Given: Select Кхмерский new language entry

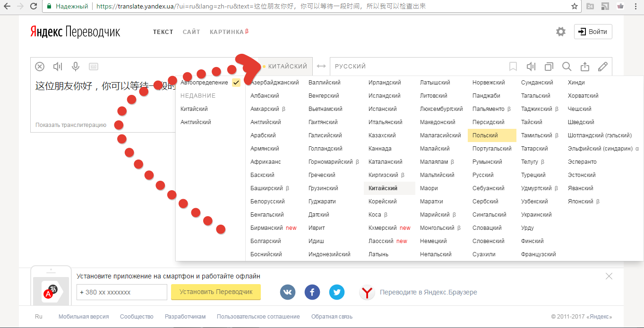Looking at the screenshot, I should click(389, 228).
